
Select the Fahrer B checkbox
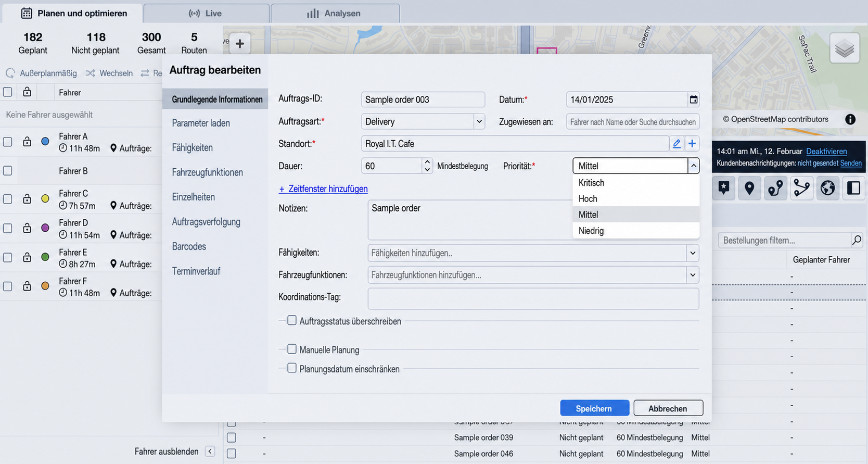coord(8,171)
